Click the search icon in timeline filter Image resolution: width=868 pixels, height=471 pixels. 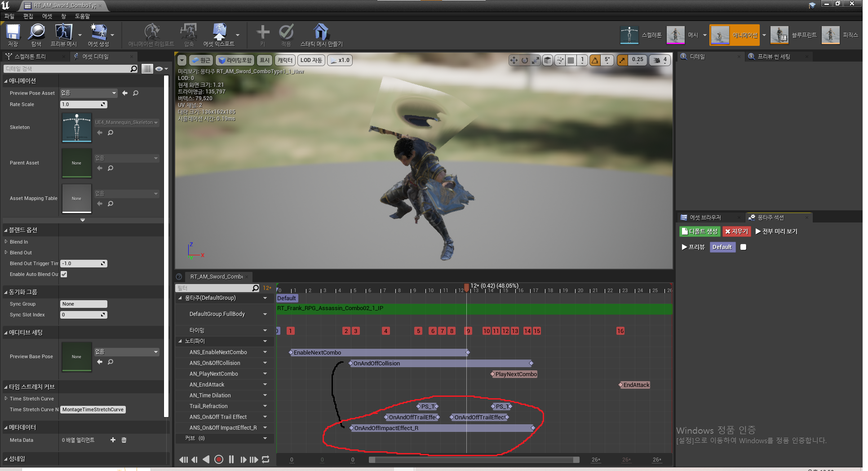click(256, 288)
